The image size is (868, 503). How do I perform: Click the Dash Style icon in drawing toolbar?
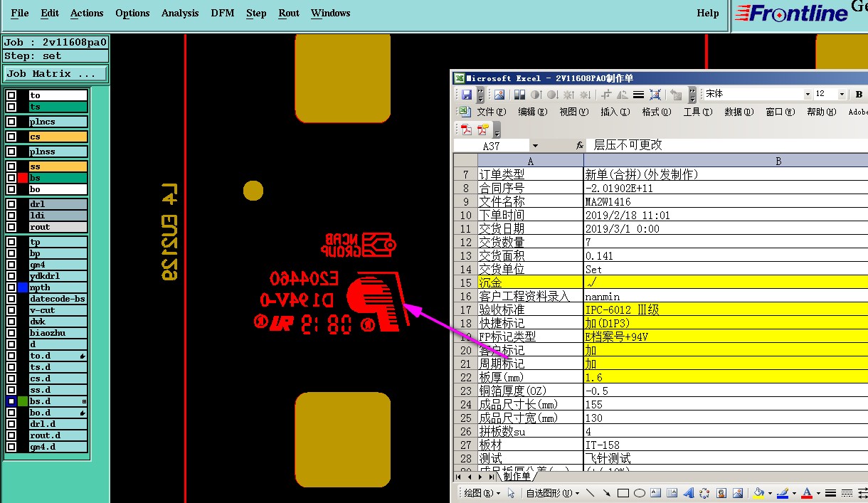847,493
